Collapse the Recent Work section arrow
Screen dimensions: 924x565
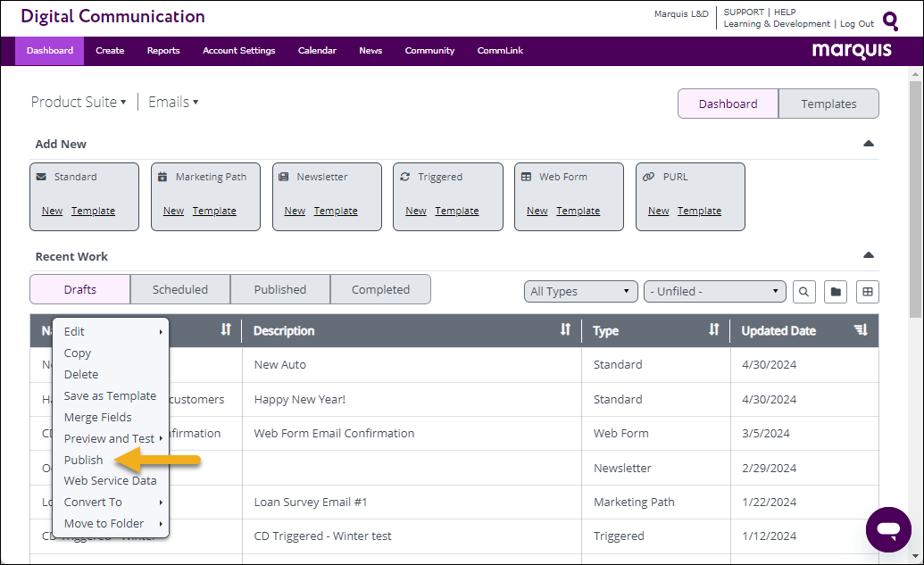tap(868, 255)
